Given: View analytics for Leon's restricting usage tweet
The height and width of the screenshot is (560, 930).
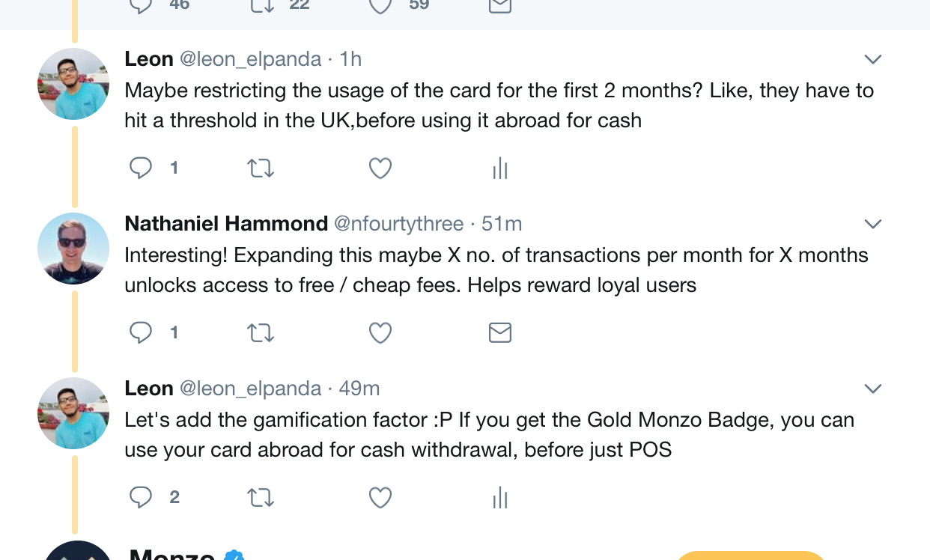Looking at the screenshot, I should click(x=499, y=169).
